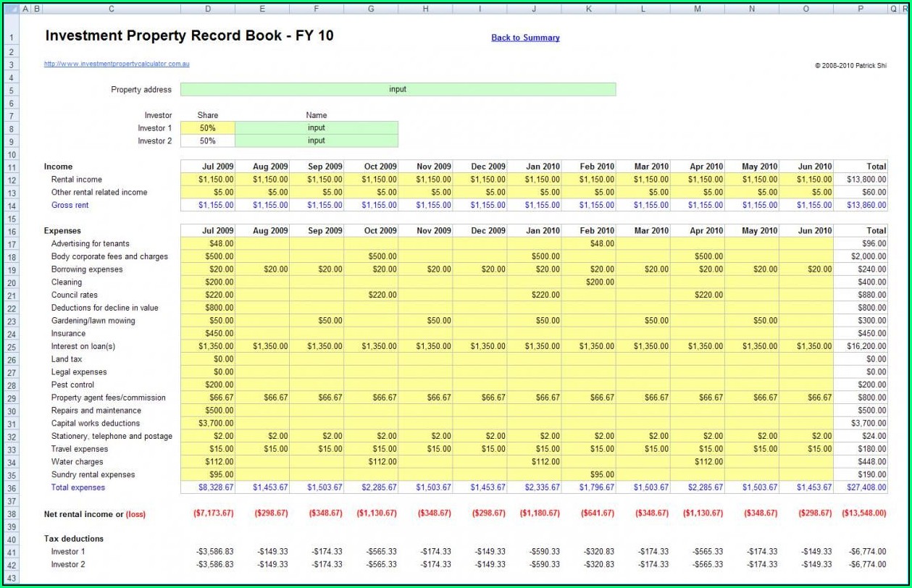
Task: Select the Insurance $450.00 cell
Action: click(207, 334)
